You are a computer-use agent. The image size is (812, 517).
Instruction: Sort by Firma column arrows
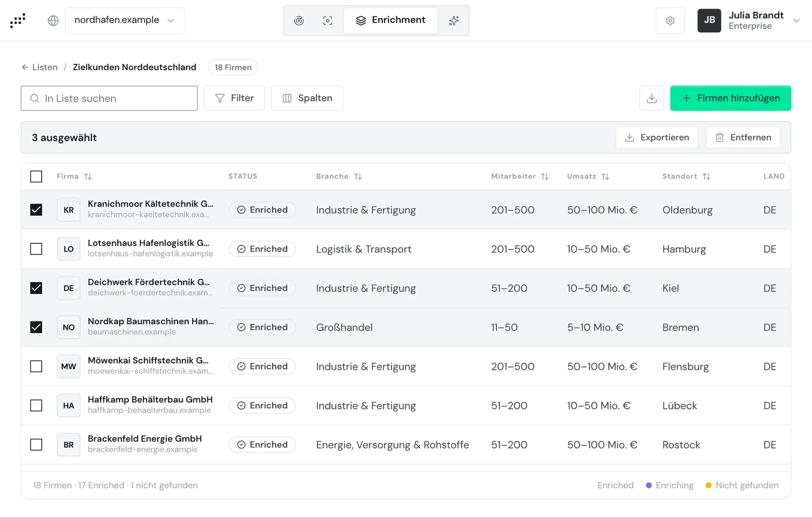point(88,176)
